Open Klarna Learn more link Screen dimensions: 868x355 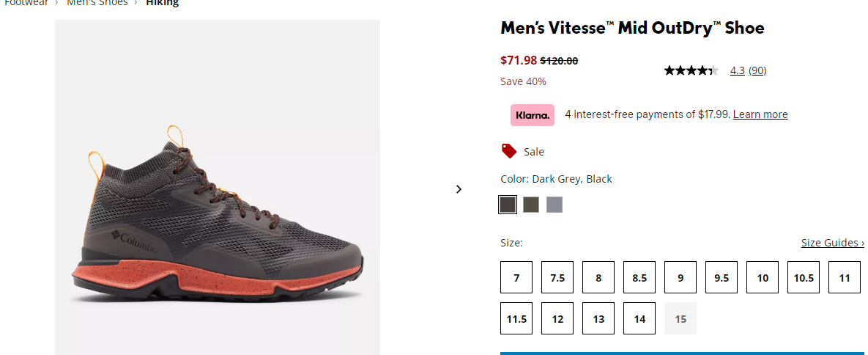tap(760, 114)
